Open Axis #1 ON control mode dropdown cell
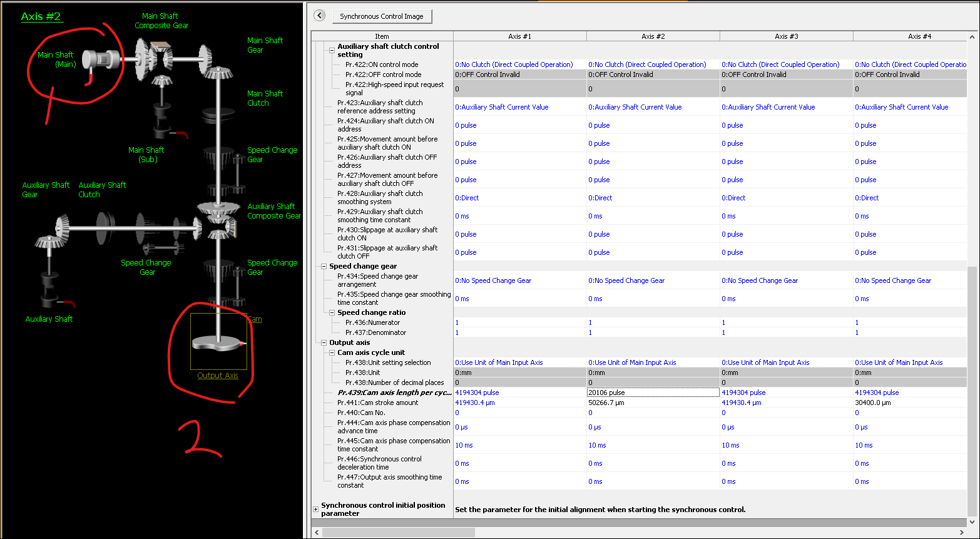The image size is (980, 539). [520, 64]
